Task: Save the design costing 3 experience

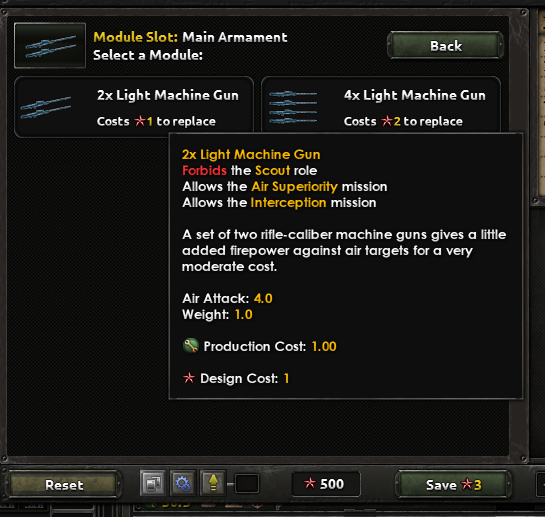Action: (x=453, y=484)
